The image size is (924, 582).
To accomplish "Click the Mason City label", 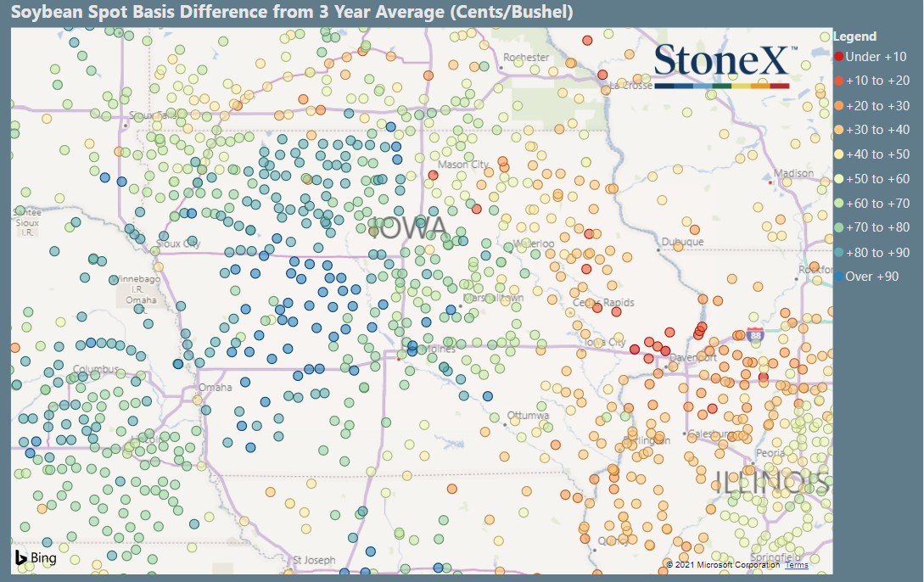I will pos(463,165).
